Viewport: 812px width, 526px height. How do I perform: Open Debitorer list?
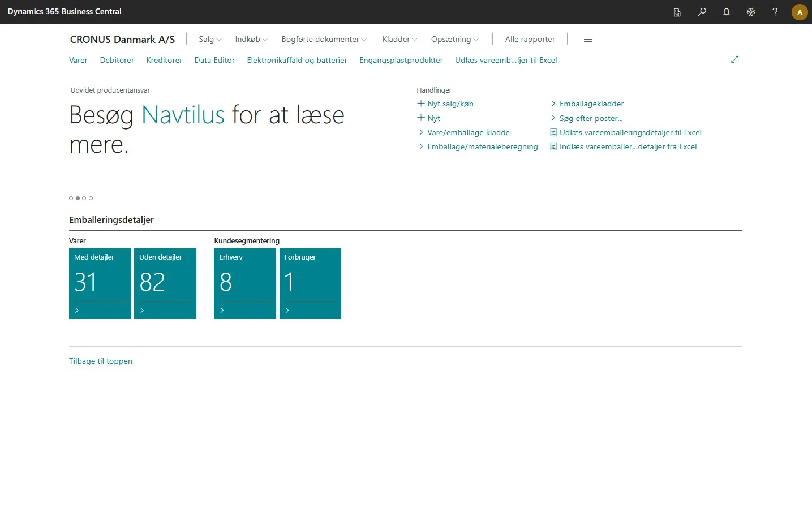pos(117,60)
